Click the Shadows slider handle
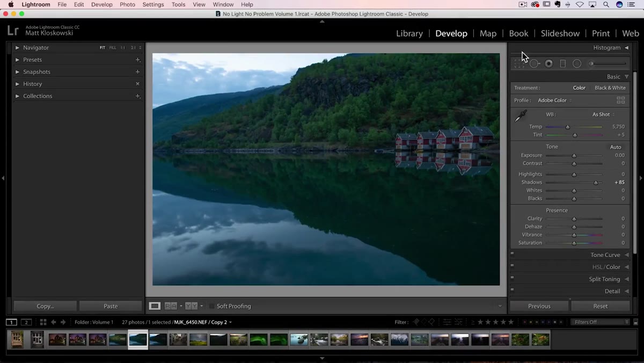 (x=596, y=183)
